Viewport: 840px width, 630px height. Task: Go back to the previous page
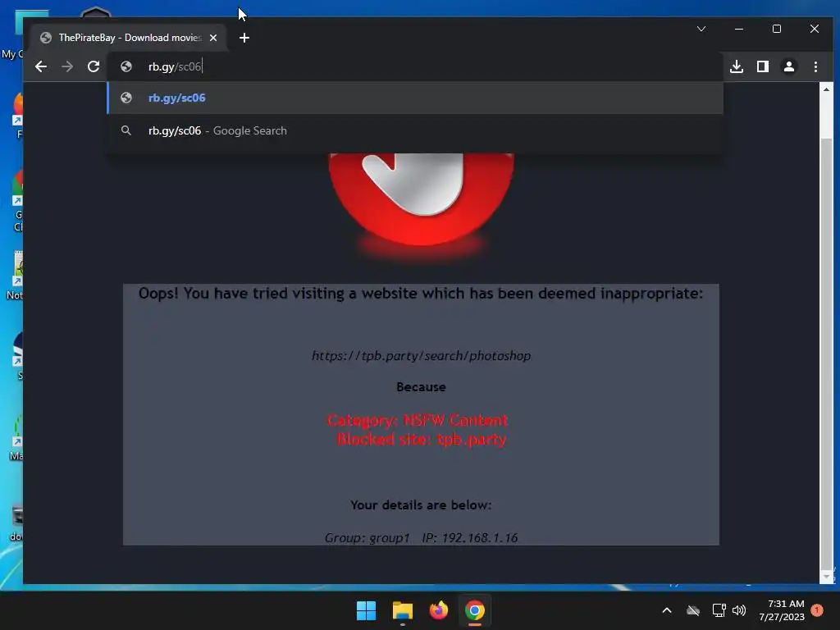(41, 66)
